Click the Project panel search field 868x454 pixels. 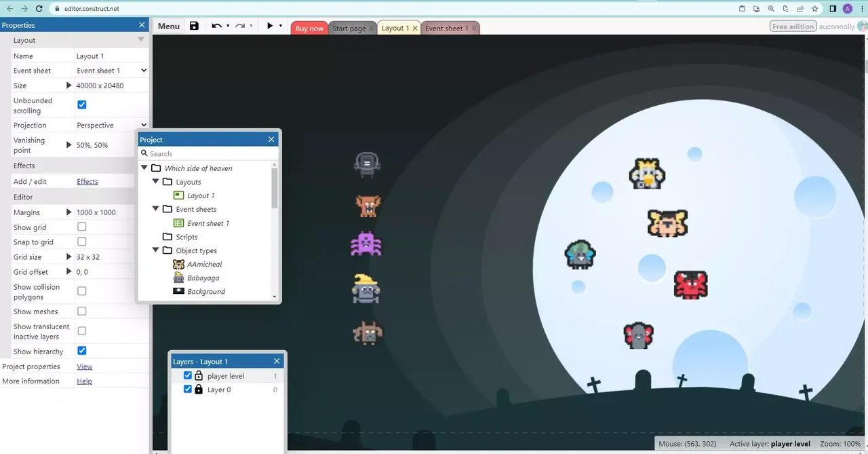pos(208,153)
